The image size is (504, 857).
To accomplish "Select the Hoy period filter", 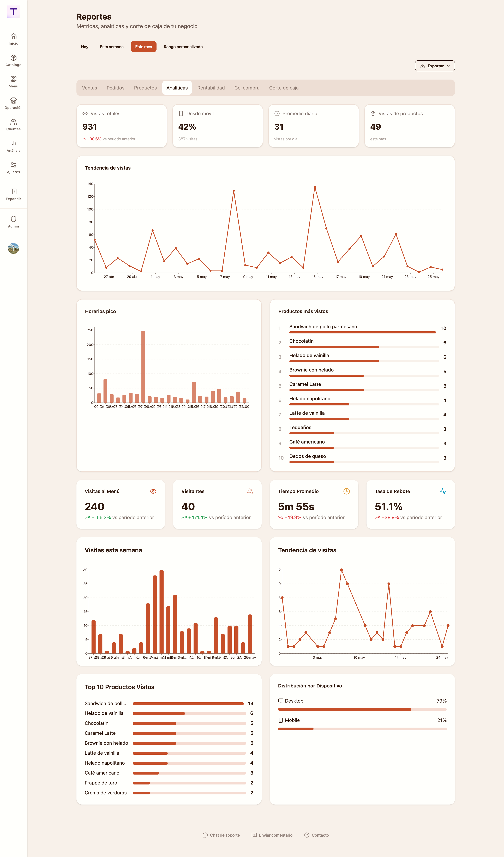I will 85,47.
